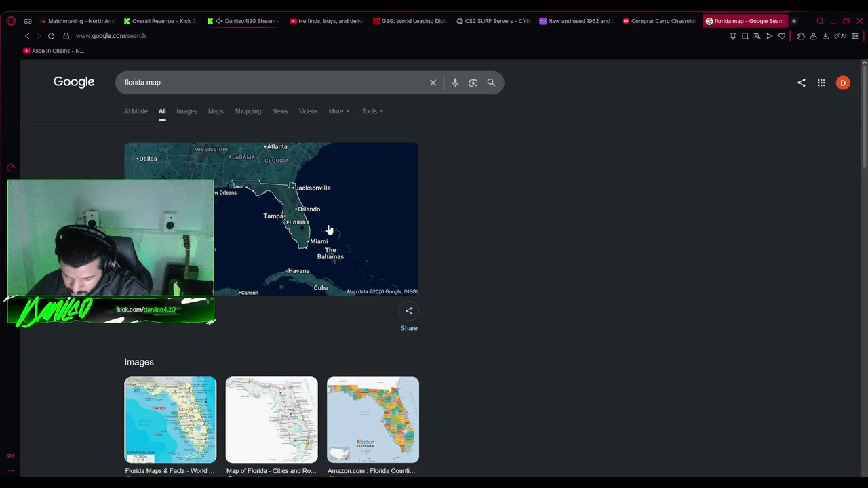Click Tampa on the Florida map
This screenshot has height=488, width=868.
(273, 216)
